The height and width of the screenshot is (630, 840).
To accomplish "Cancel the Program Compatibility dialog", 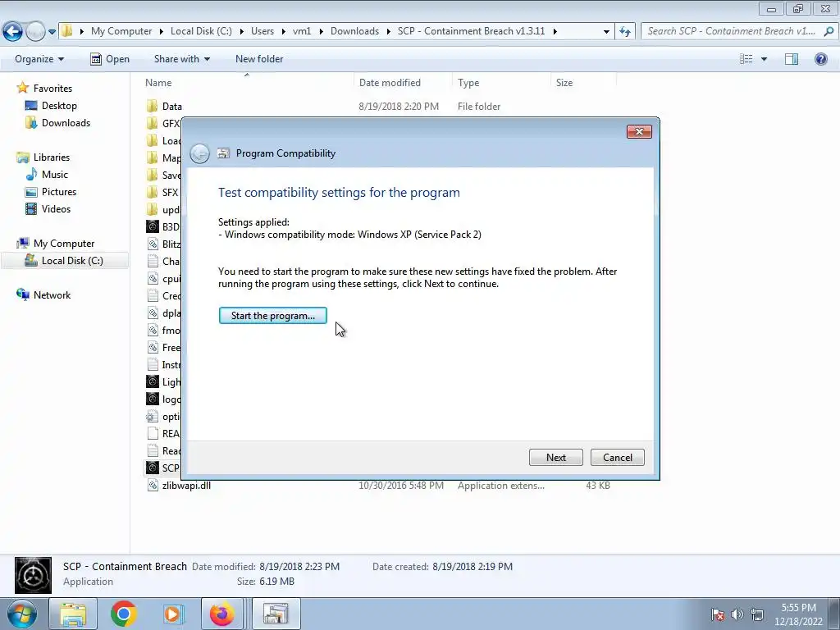I will point(617,458).
